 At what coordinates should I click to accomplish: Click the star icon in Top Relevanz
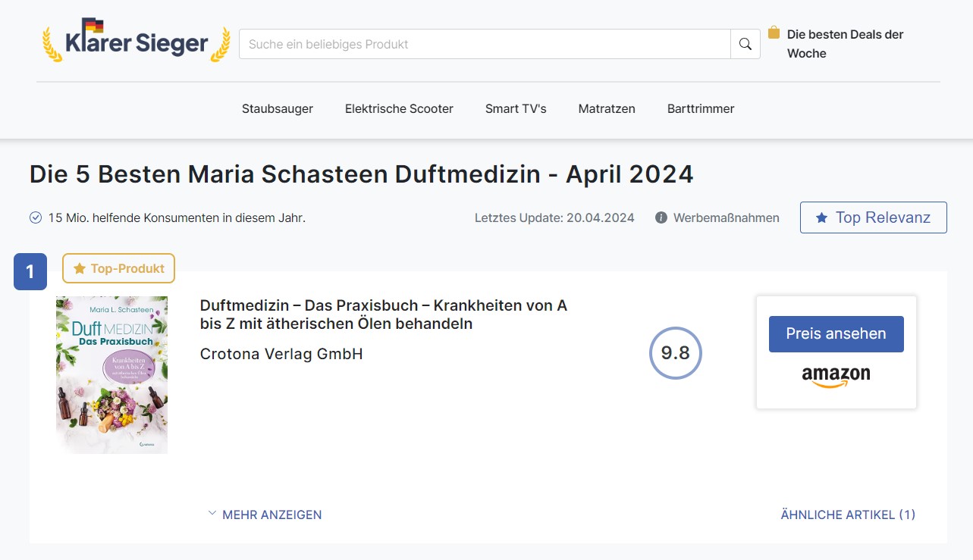821,217
